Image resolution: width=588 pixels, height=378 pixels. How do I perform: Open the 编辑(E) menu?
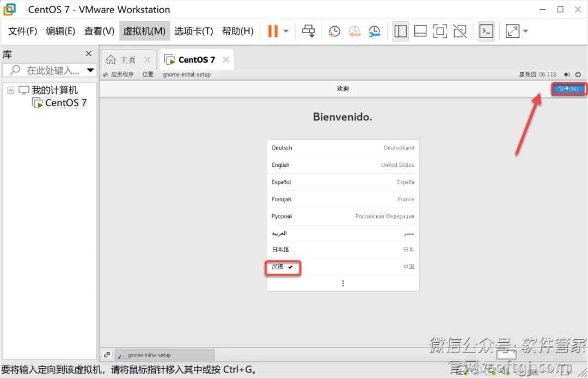[x=60, y=31]
